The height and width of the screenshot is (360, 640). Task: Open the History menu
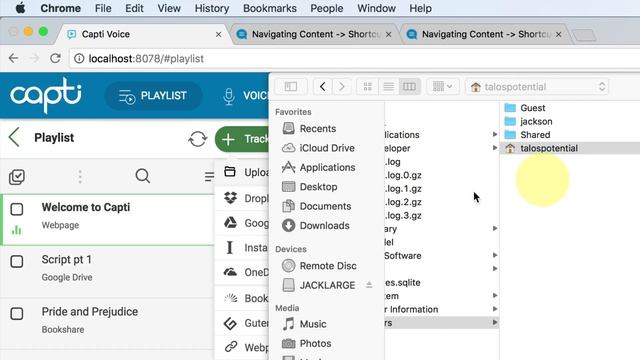pos(212,8)
